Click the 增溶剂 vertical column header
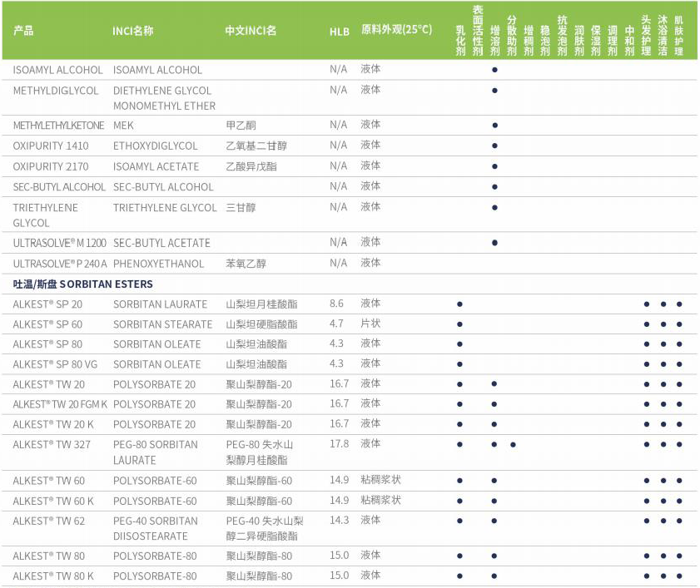 click(494, 41)
